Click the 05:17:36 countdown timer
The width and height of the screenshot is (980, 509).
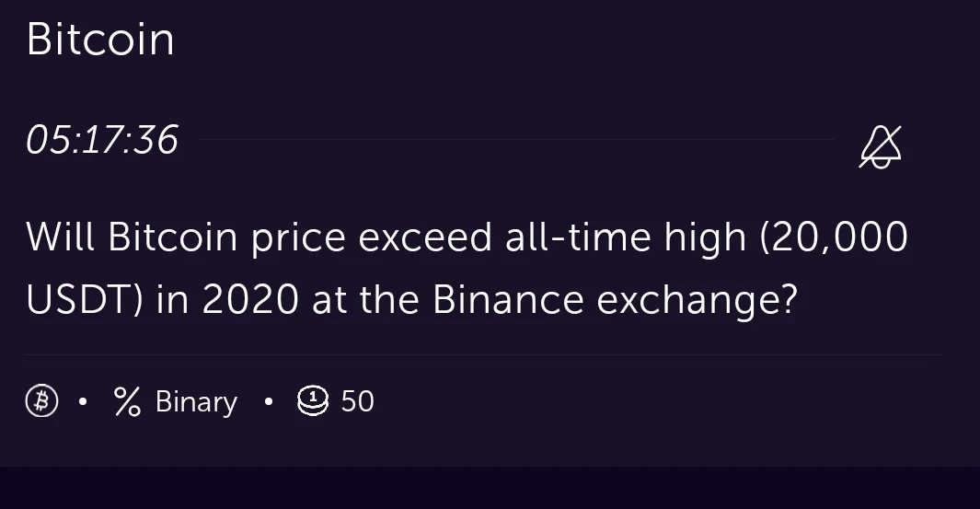click(x=102, y=139)
